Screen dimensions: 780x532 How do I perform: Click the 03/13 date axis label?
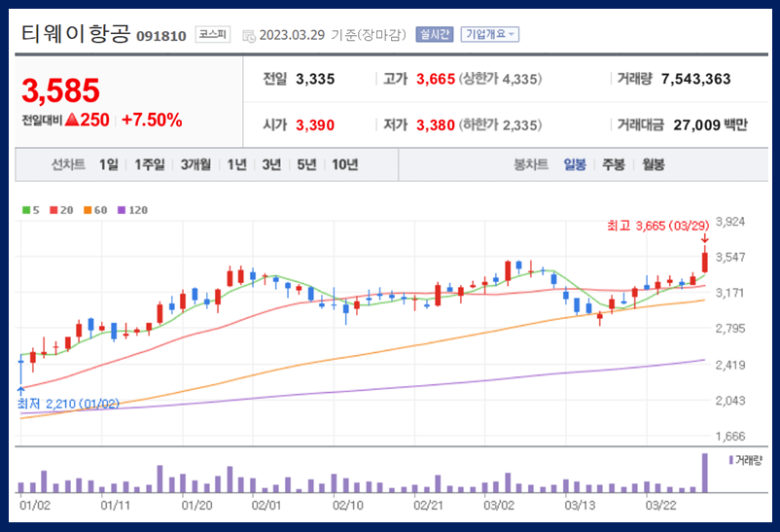[580, 506]
